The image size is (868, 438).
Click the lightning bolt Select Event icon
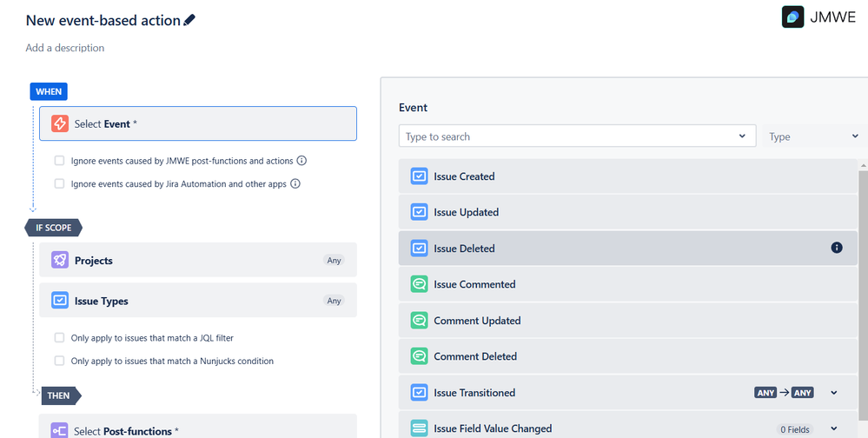pos(60,123)
